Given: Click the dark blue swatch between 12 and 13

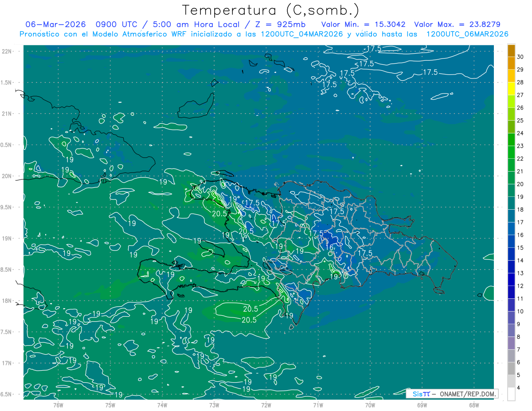Looking at the screenshot, I should tap(511, 280).
